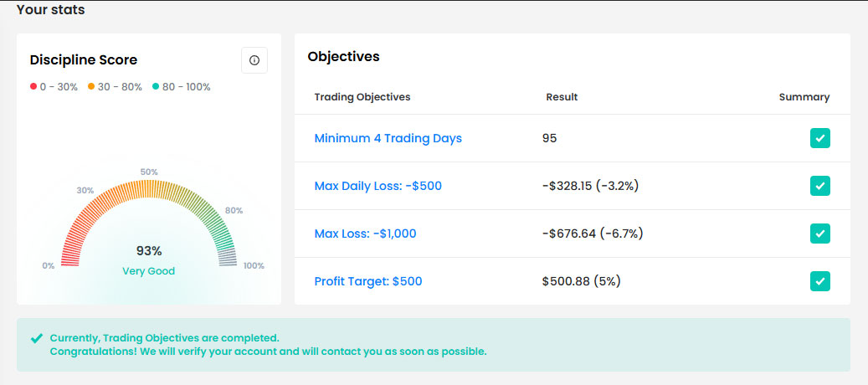868x385 pixels.
Task: Click the green checkmark icon in the congratulations banner
Action: point(36,338)
